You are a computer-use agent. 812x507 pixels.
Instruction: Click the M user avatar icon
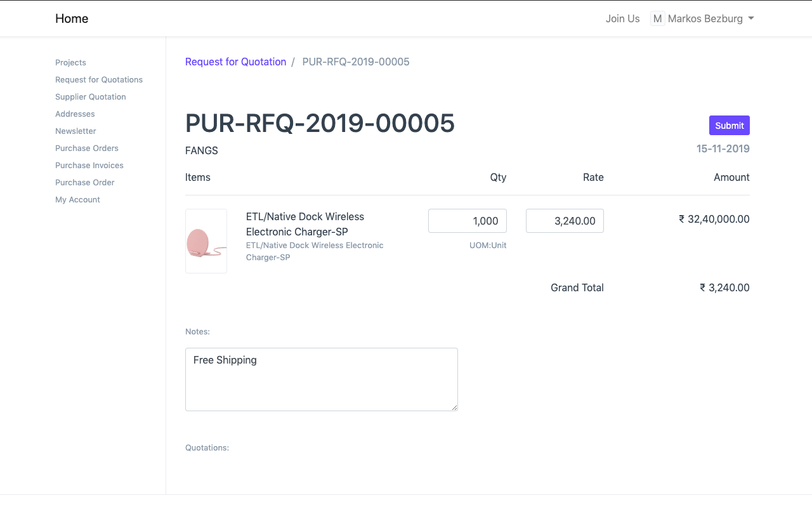[657, 18]
